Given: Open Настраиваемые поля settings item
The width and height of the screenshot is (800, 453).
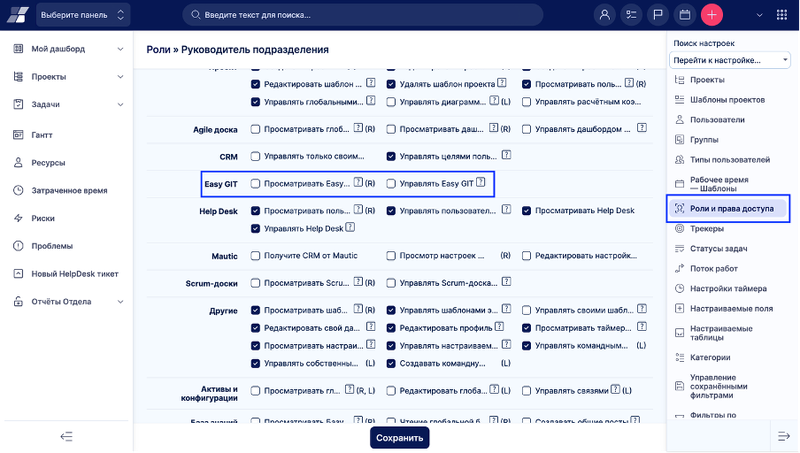Looking at the screenshot, I should tap(731, 309).
